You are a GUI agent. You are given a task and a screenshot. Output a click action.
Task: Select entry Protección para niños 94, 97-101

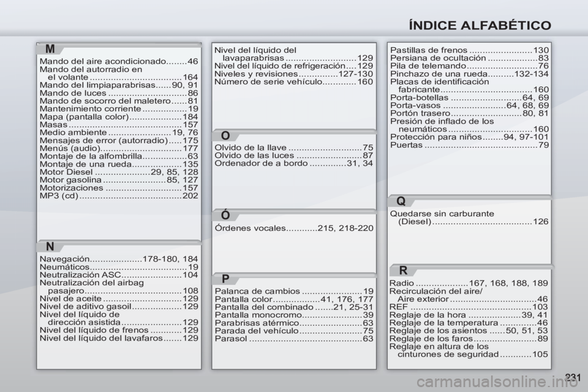[470, 137]
